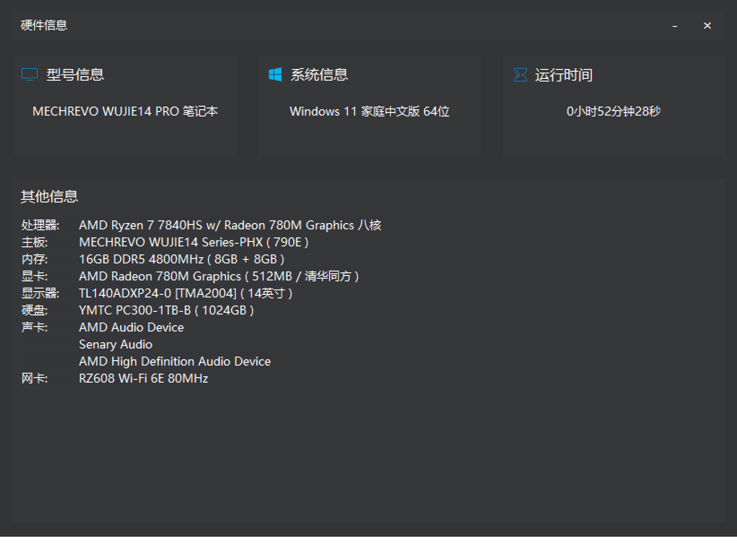
Task: Click the uptime value 0小时52分钟28秒
Action: tap(613, 111)
